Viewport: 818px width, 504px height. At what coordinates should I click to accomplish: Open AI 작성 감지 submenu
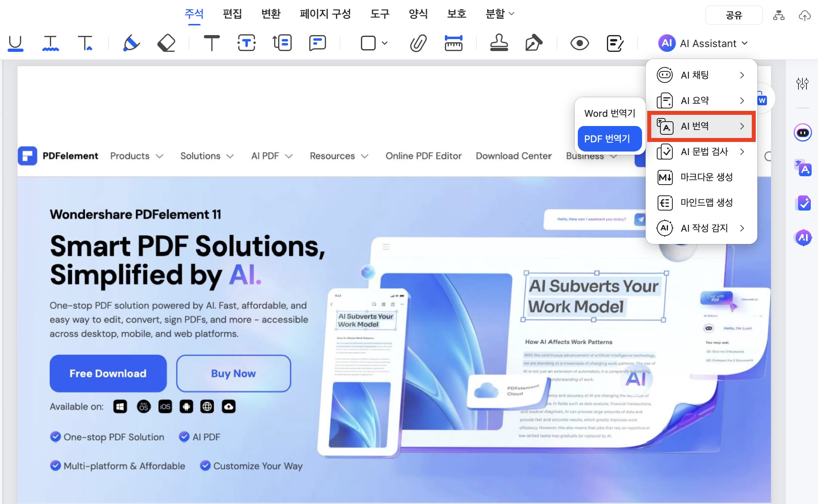(701, 228)
